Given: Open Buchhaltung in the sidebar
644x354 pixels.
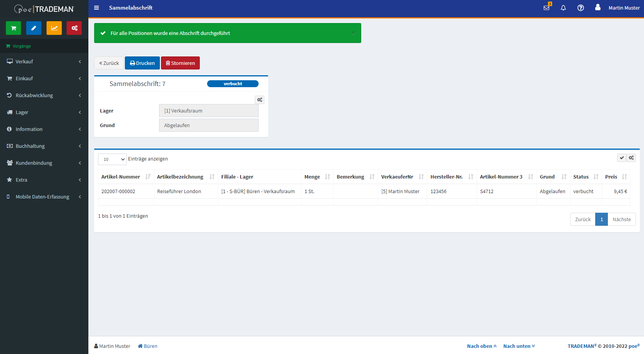Looking at the screenshot, I should coord(44,146).
